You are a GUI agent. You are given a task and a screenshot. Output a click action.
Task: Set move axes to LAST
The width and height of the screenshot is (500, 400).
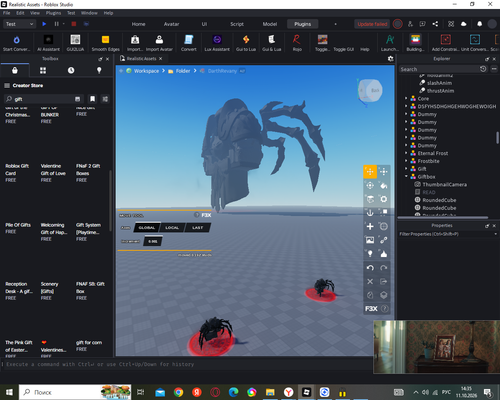click(x=197, y=228)
